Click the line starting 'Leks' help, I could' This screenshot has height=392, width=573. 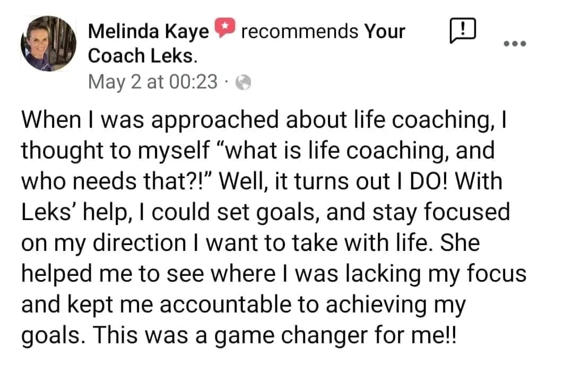[265, 213]
